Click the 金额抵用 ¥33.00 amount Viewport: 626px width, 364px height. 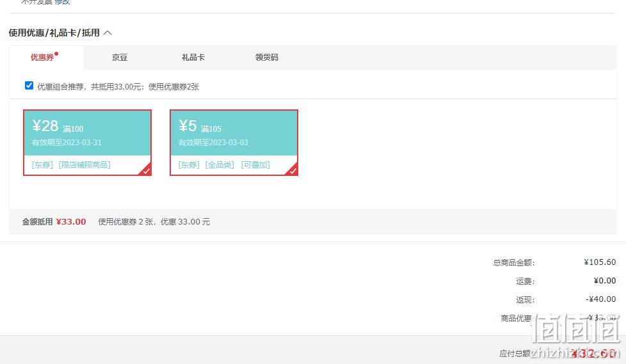[71, 222]
